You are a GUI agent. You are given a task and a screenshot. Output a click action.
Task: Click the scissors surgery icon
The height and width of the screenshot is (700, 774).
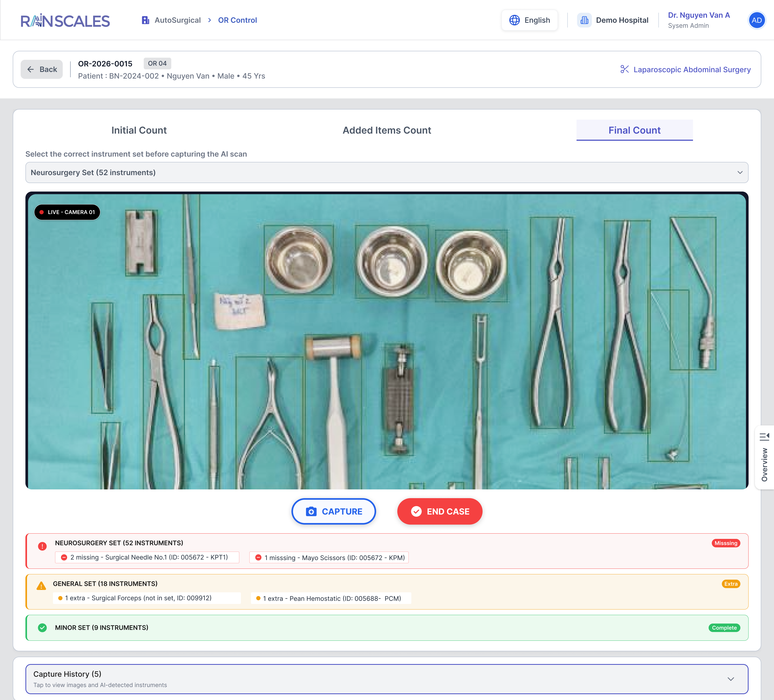(625, 70)
